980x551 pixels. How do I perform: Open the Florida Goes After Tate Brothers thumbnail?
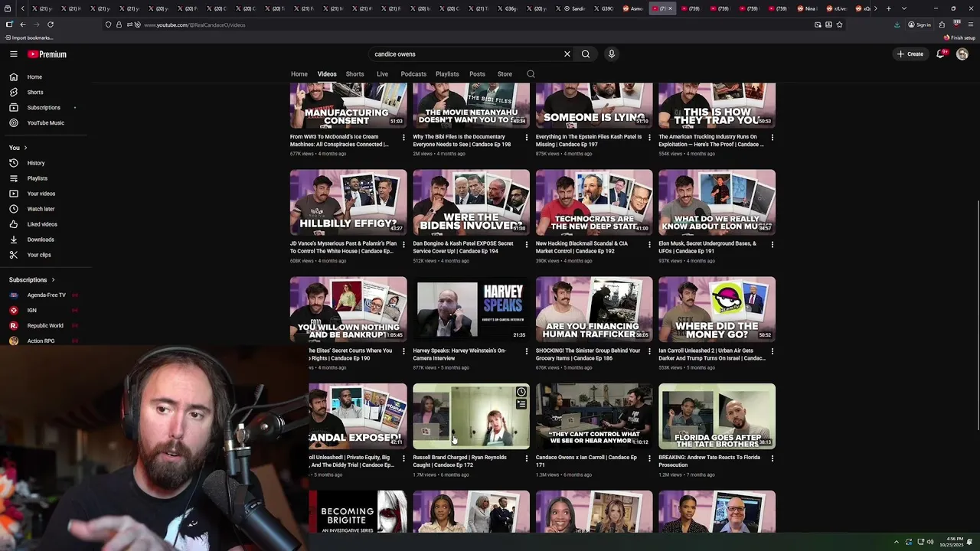[717, 416]
